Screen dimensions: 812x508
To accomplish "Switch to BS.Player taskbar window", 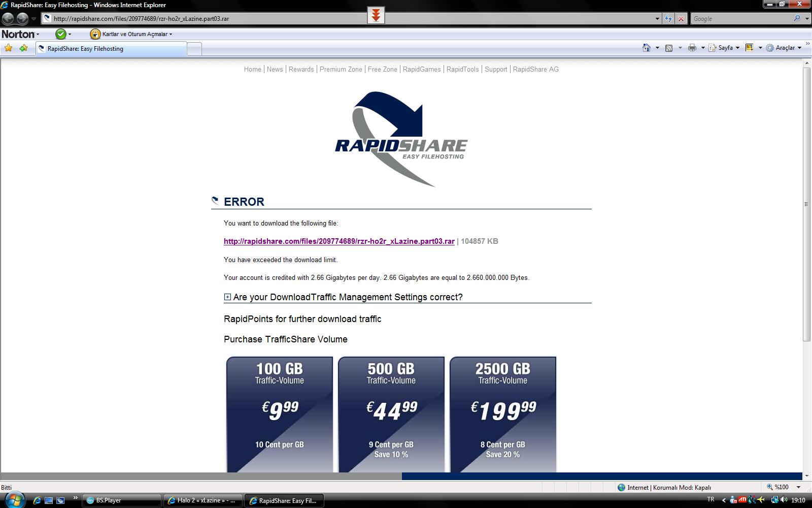I will coord(121,500).
